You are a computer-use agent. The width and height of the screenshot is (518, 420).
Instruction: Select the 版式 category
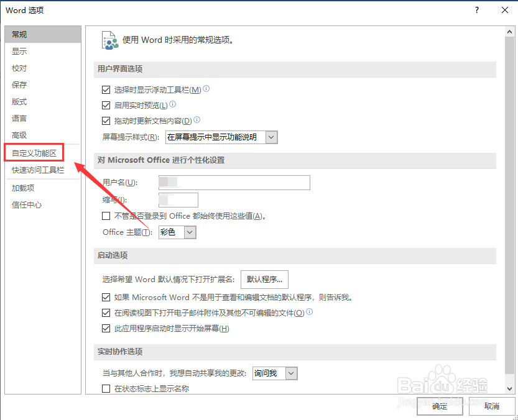tap(43, 102)
